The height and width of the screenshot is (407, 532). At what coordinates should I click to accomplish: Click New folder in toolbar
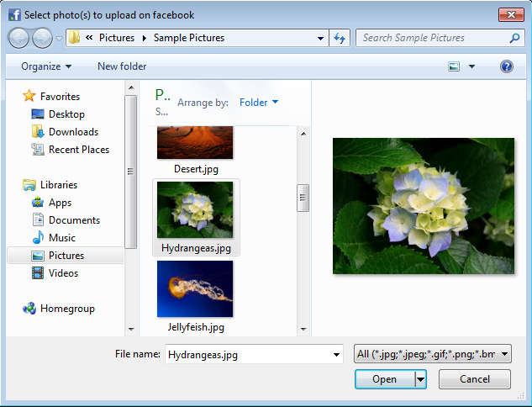pyautogui.click(x=122, y=66)
